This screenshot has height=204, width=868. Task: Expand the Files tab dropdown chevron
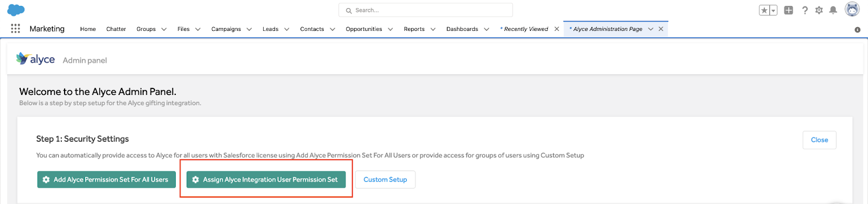tap(198, 29)
